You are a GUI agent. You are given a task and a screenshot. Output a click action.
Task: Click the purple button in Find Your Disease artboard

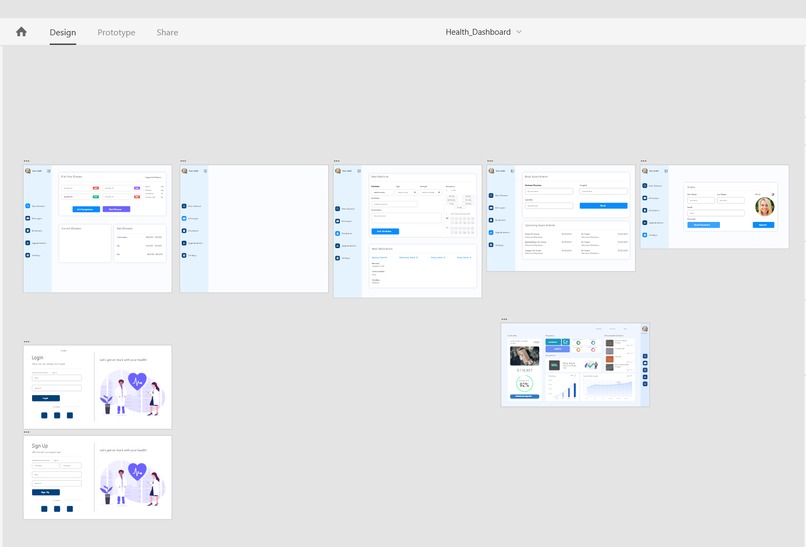pos(116,209)
